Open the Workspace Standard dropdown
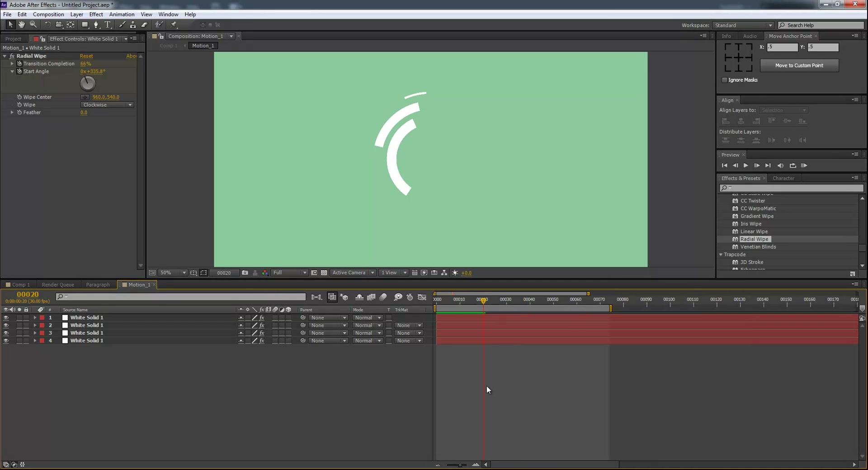The height and width of the screenshot is (470, 868). point(743,25)
